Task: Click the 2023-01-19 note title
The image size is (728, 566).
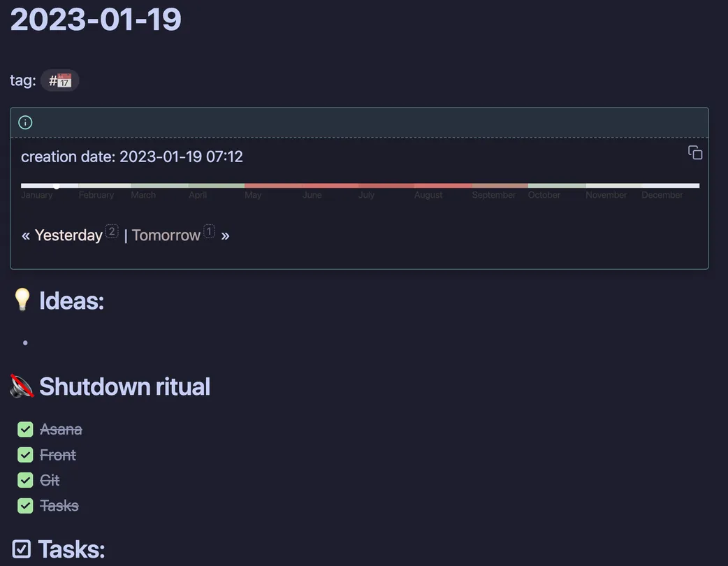Action: (96, 19)
